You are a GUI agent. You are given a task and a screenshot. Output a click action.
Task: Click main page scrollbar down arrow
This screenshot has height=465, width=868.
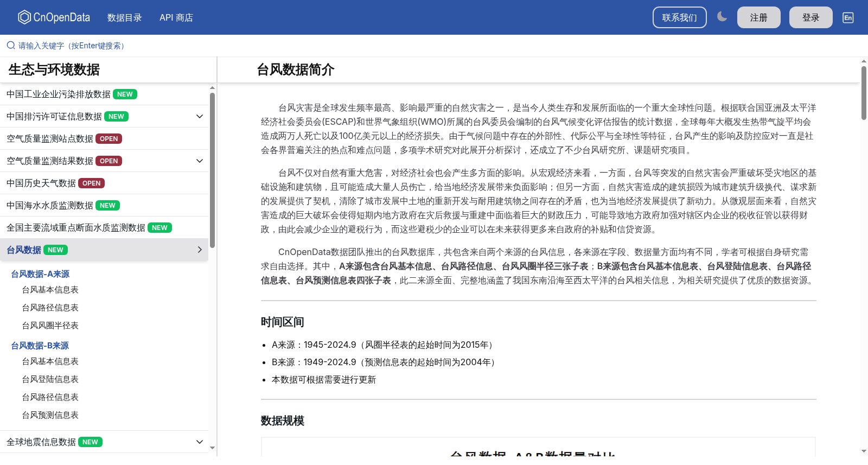(864, 451)
